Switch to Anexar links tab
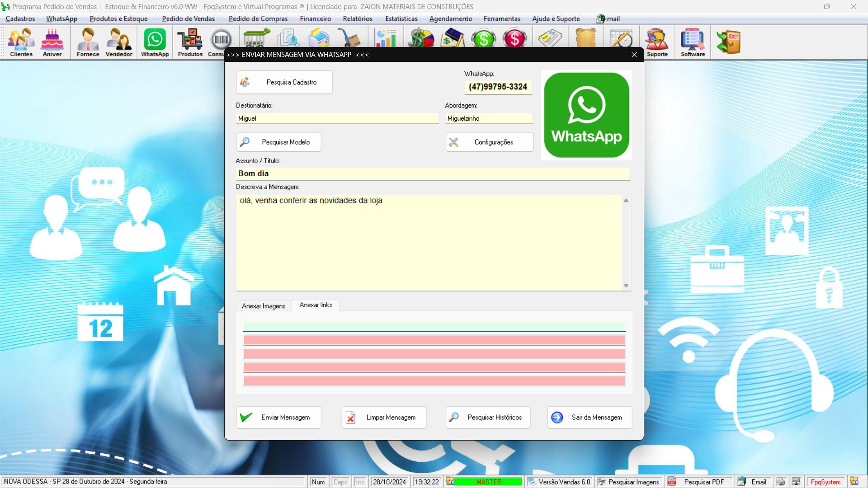 click(x=316, y=305)
